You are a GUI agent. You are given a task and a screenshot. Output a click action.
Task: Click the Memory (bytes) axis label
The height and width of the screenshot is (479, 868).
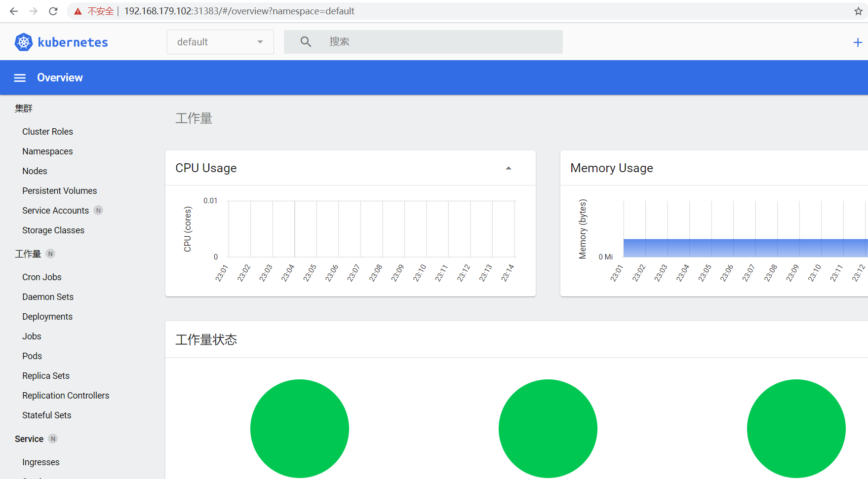[583, 229]
